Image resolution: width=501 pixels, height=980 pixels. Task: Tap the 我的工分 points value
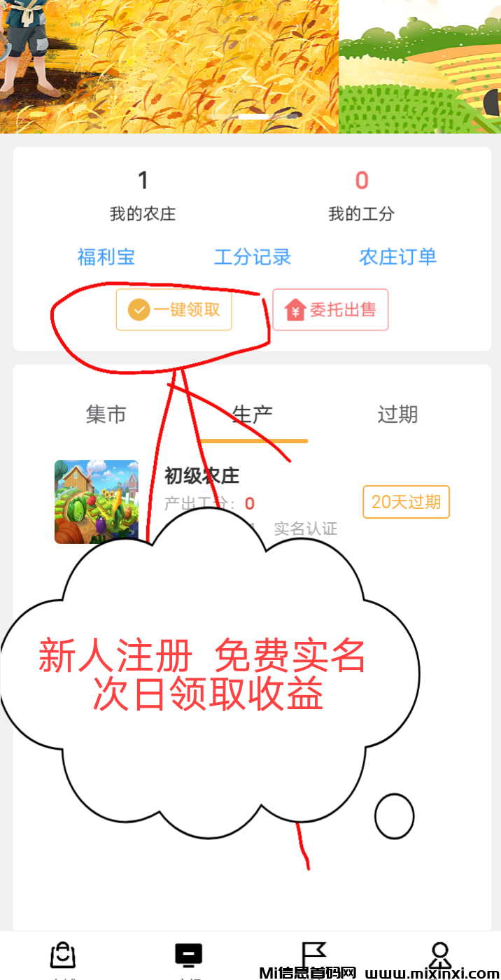point(362,181)
